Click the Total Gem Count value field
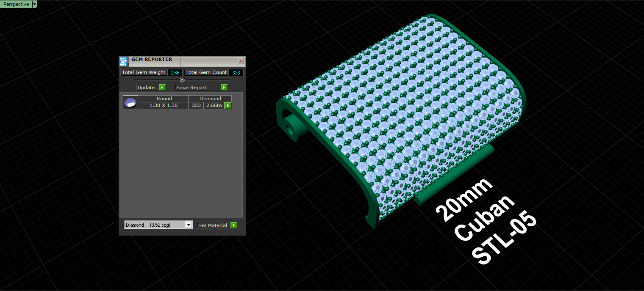 coord(236,72)
